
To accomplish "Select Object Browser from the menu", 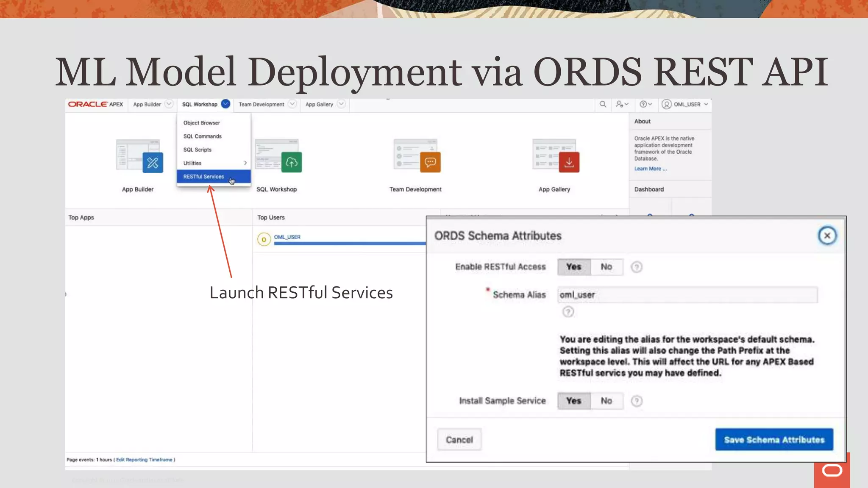I will click(214, 123).
